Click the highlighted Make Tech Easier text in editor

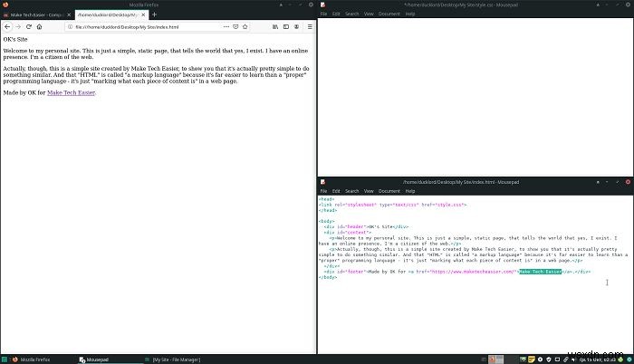[540, 272]
